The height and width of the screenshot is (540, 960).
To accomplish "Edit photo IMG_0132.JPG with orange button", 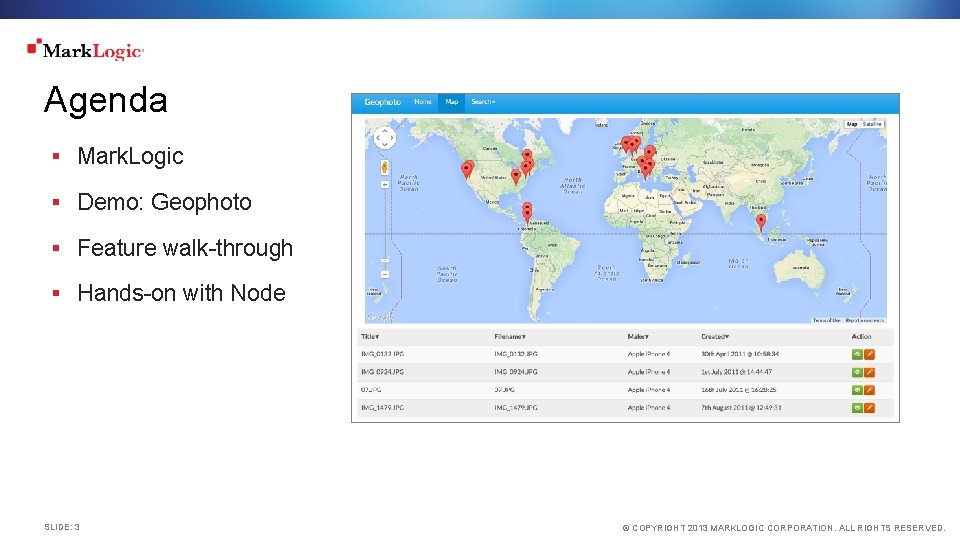I will click(x=869, y=354).
